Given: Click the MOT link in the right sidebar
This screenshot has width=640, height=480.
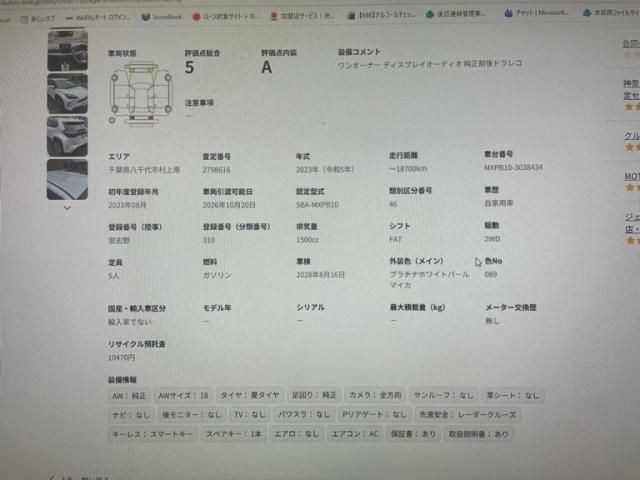Looking at the screenshot, I should (632, 176).
